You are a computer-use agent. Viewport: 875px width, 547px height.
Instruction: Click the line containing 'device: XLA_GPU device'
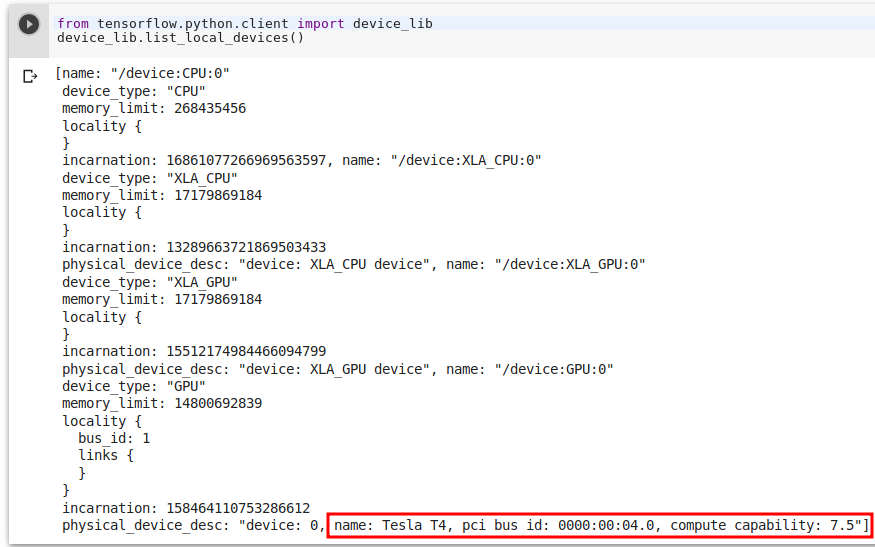[338, 370]
